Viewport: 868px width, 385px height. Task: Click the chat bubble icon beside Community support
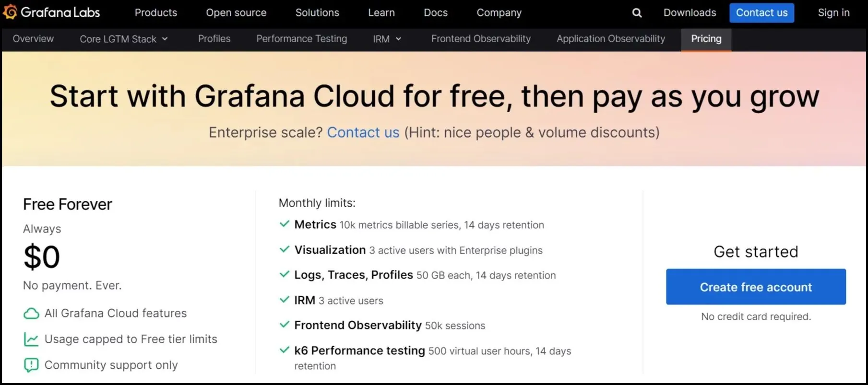pyautogui.click(x=31, y=365)
